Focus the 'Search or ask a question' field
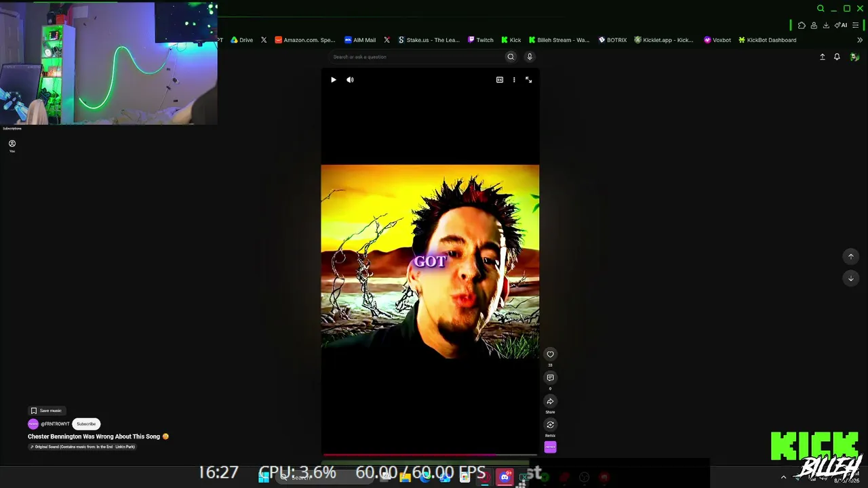The image size is (868, 488). coord(416,57)
